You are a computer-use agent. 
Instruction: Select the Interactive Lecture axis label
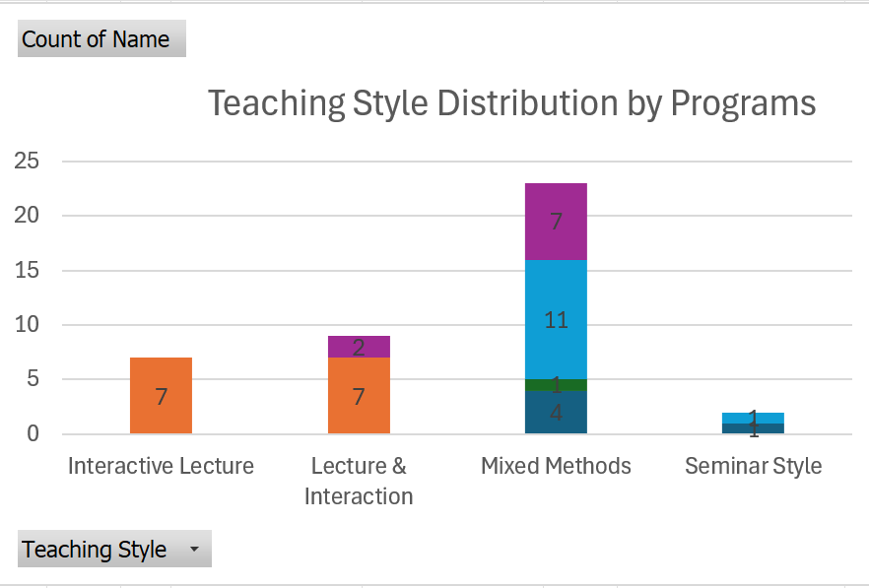(162, 466)
